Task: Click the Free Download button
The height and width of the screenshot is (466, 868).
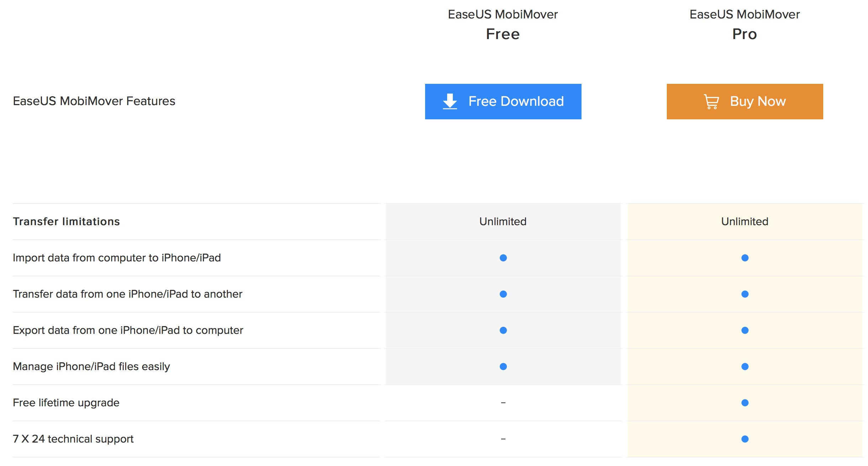Action: coord(503,102)
